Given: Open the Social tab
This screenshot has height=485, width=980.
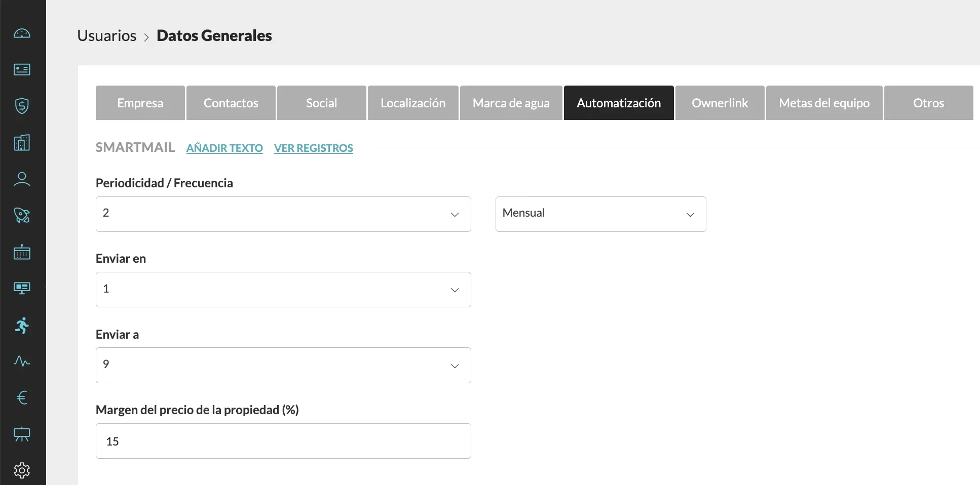Looking at the screenshot, I should click(322, 103).
